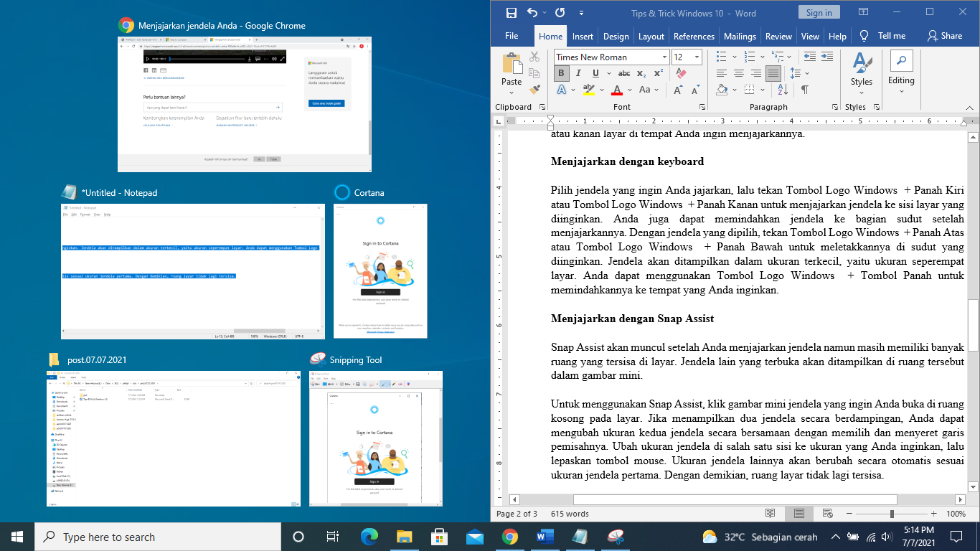
Task: Toggle Print Layout view
Action: [798, 514]
